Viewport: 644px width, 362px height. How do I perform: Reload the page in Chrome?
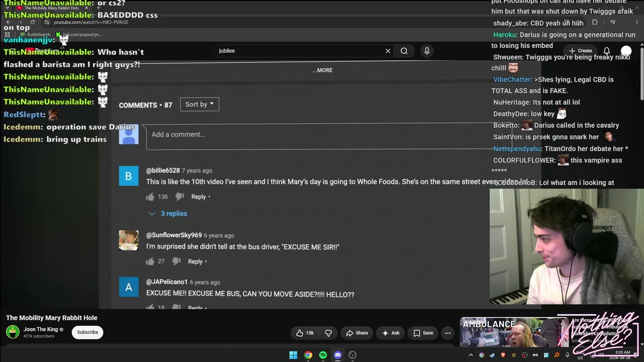coord(32,22)
